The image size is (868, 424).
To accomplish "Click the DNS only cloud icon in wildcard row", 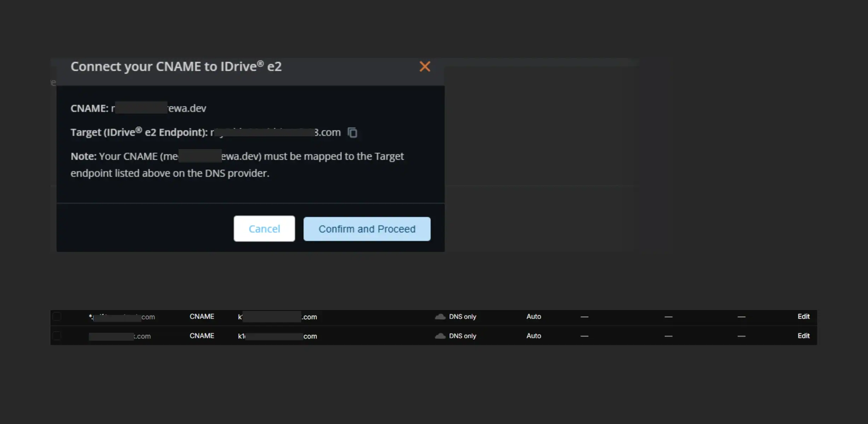I will pos(440,317).
